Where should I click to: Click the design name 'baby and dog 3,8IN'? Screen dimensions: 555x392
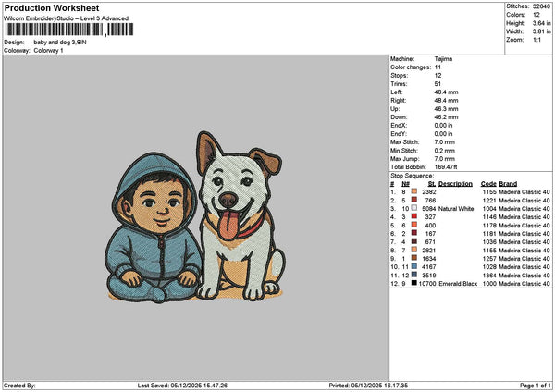click(60, 43)
